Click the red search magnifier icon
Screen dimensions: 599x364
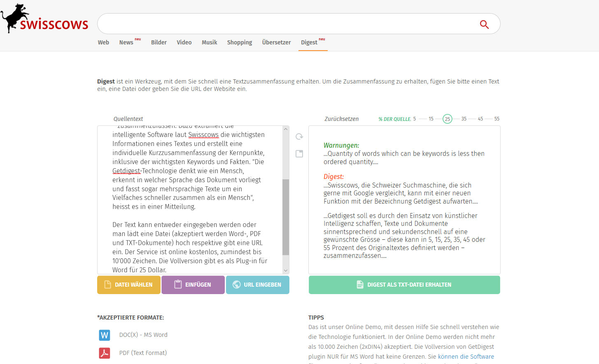coord(484,24)
